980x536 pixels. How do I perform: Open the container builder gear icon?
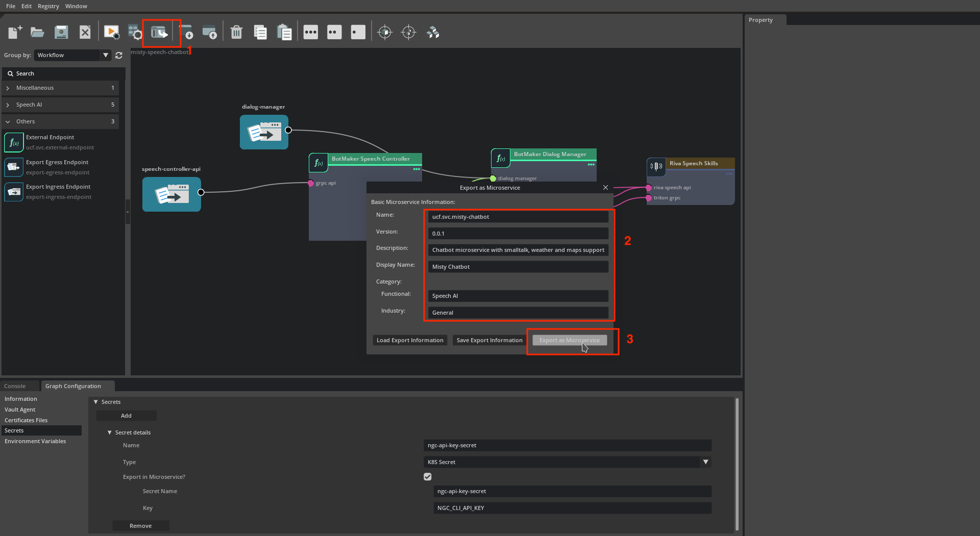[135, 32]
